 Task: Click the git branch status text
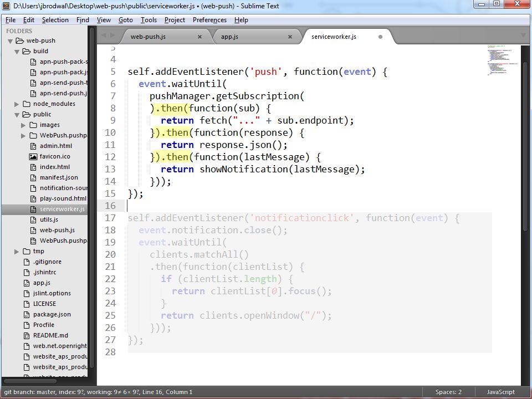coord(99,392)
